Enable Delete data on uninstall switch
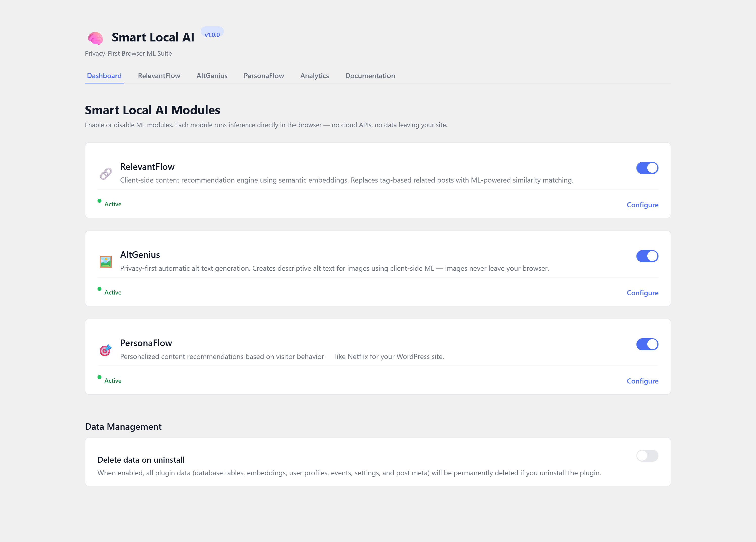This screenshot has height=542, width=756. [x=647, y=456]
